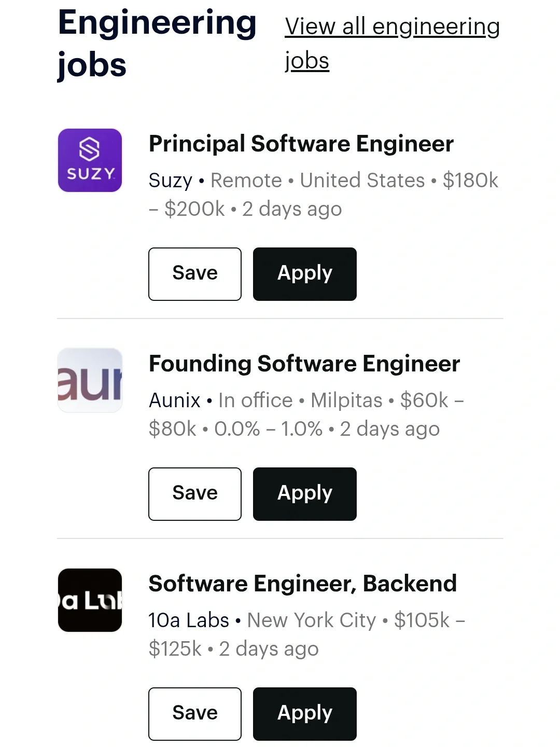Image resolution: width=560 pixels, height=747 pixels.
Task: Apply to the Software Engineer, Backend job
Action: pos(305,714)
